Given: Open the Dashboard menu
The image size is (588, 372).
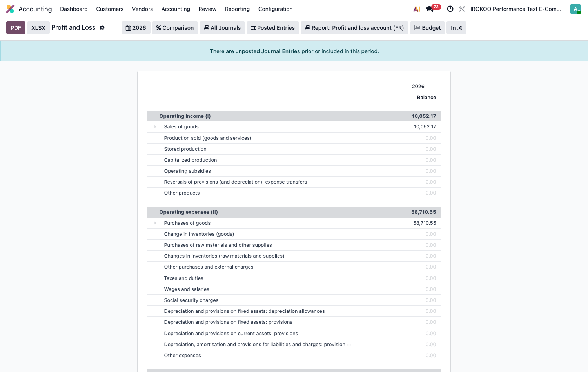Looking at the screenshot, I should 74,9.
